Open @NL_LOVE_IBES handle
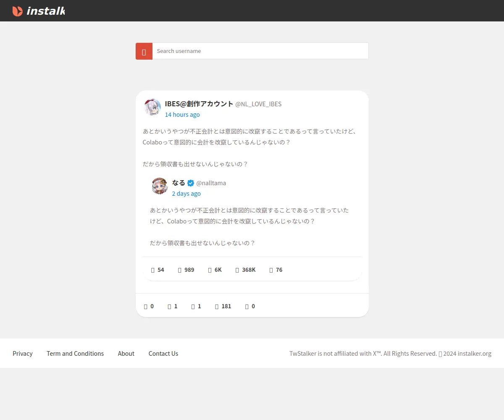This screenshot has height=420, width=504. tap(258, 104)
